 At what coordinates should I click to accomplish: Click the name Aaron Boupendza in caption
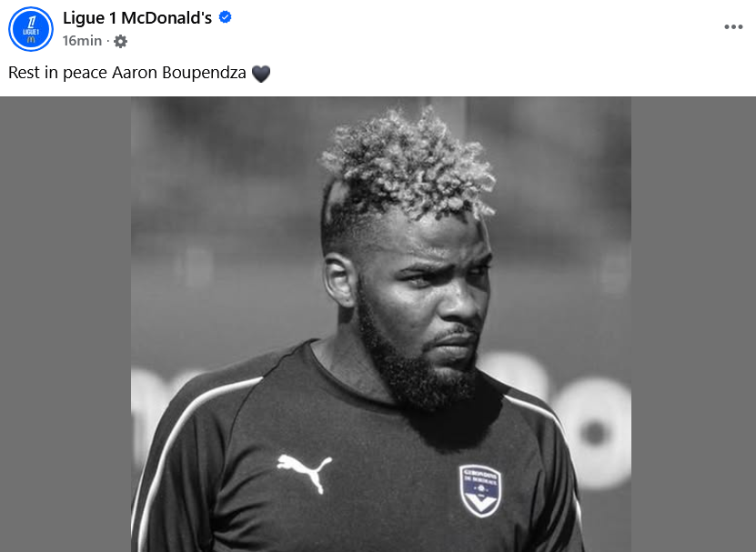(179, 73)
